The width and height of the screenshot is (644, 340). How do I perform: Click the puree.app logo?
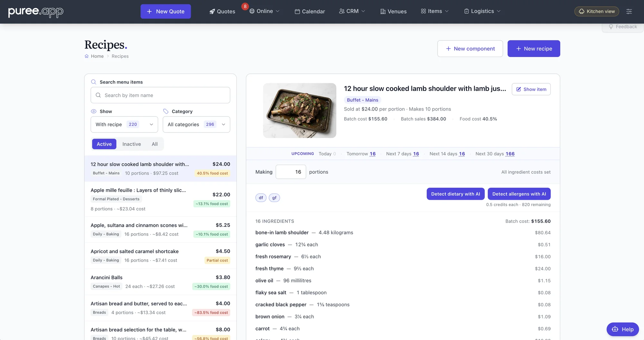[x=36, y=12]
